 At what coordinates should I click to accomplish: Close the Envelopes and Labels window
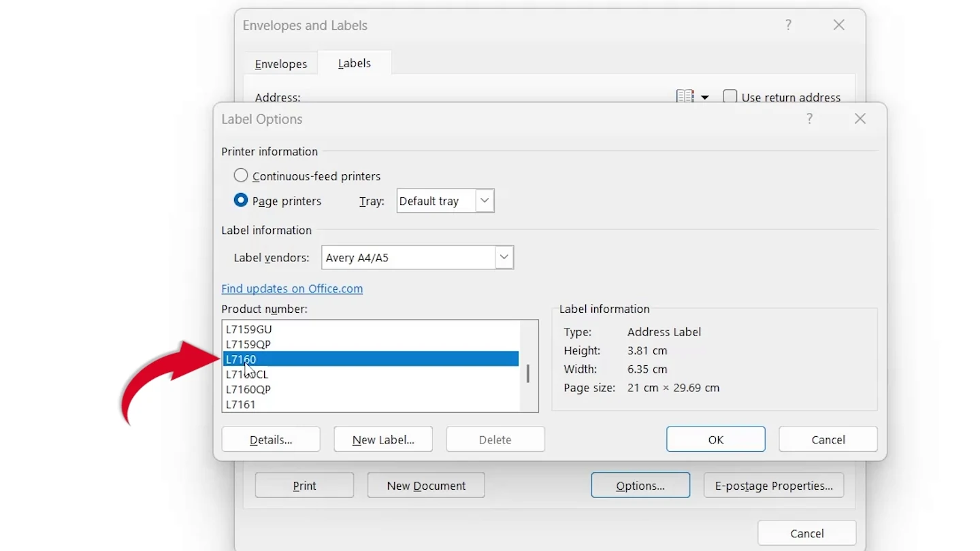point(839,25)
